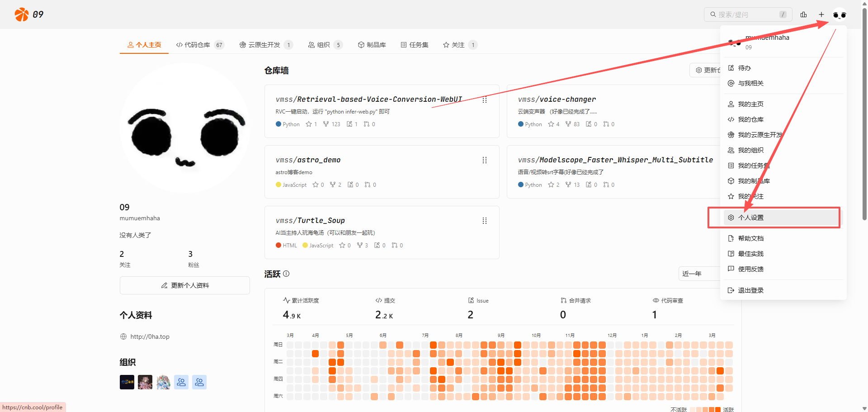Select 我的仓库 in the user menu
The height and width of the screenshot is (412, 868).
pyautogui.click(x=750, y=119)
